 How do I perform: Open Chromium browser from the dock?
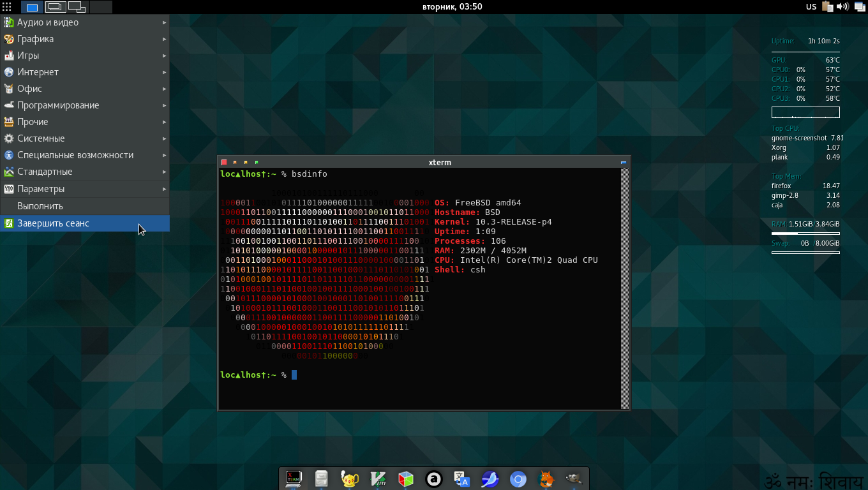coord(518,479)
